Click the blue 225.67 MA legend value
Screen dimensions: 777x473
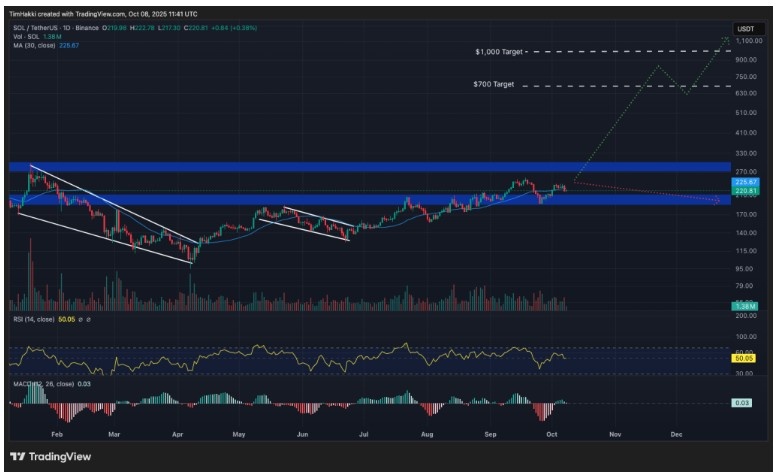point(69,45)
